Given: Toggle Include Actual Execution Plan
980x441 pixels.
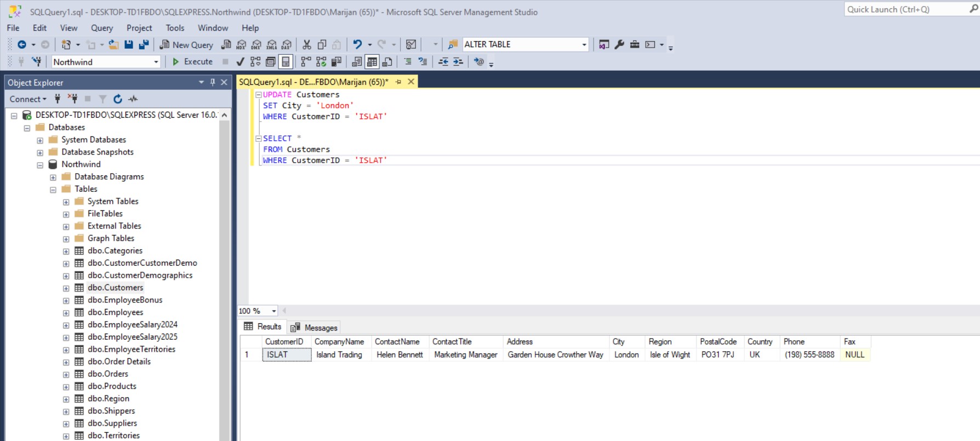Looking at the screenshot, I should [x=306, y=62].
